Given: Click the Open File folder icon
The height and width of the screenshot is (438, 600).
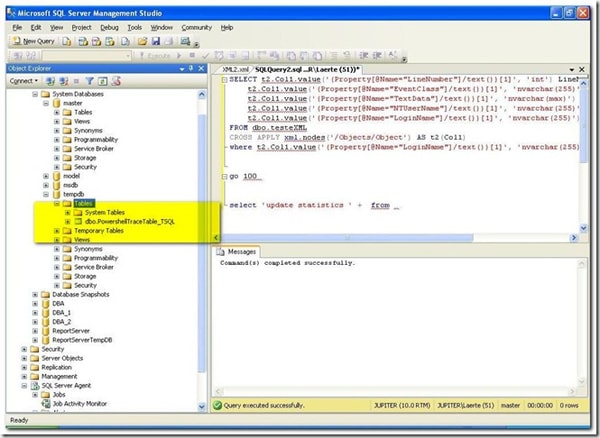Looking at the screenshot, I should click(x=142, y=41).
